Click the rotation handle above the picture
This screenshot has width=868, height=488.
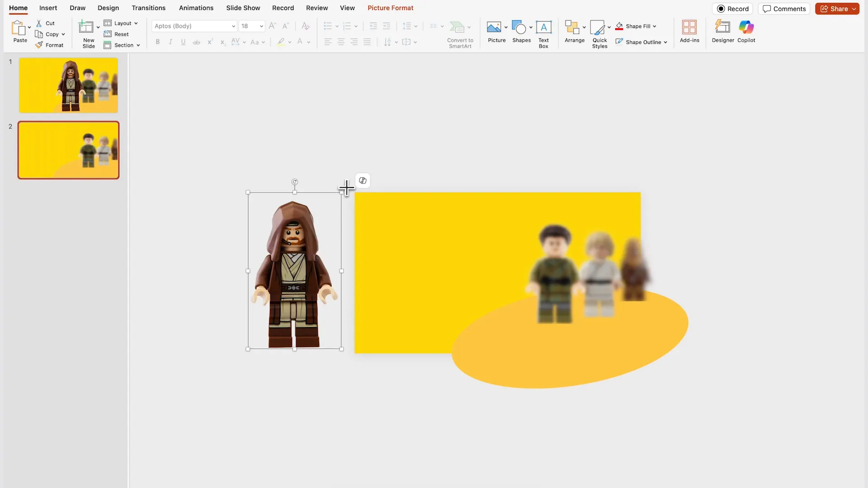295,182
